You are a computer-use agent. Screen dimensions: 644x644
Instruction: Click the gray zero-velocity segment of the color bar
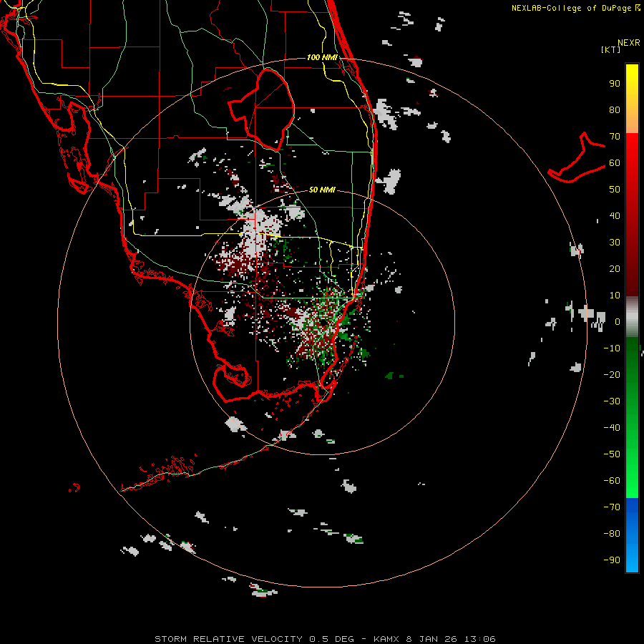coord(632,316)
